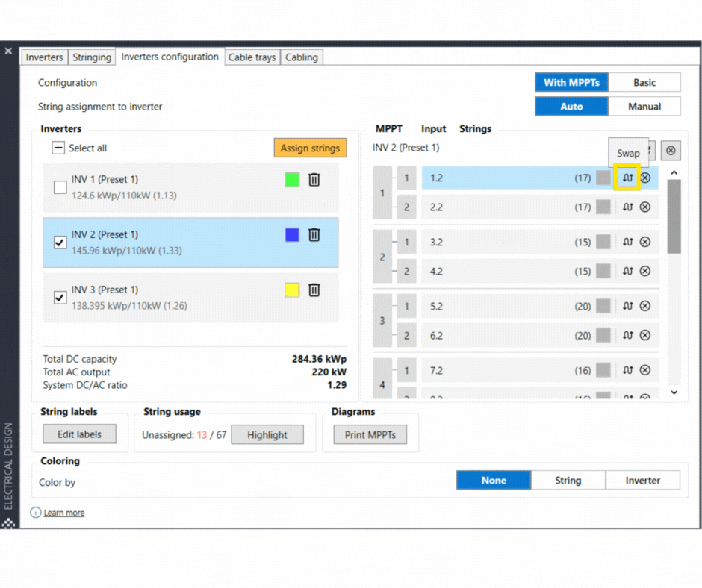Open the Stringing tab
Viewport: 702px width, 588px height.
pos(92,57)
